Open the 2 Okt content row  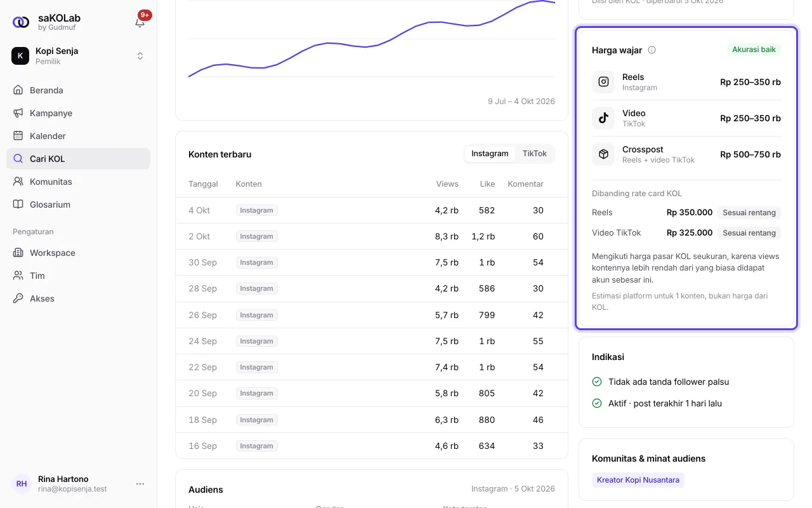pyautogui.click(x=372, y=236)
